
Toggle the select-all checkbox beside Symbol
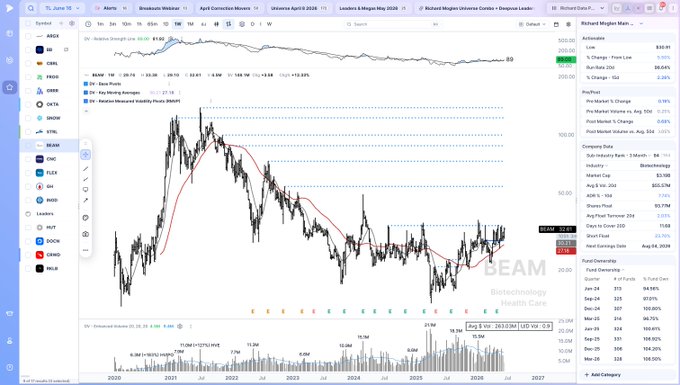pos(28,23)
